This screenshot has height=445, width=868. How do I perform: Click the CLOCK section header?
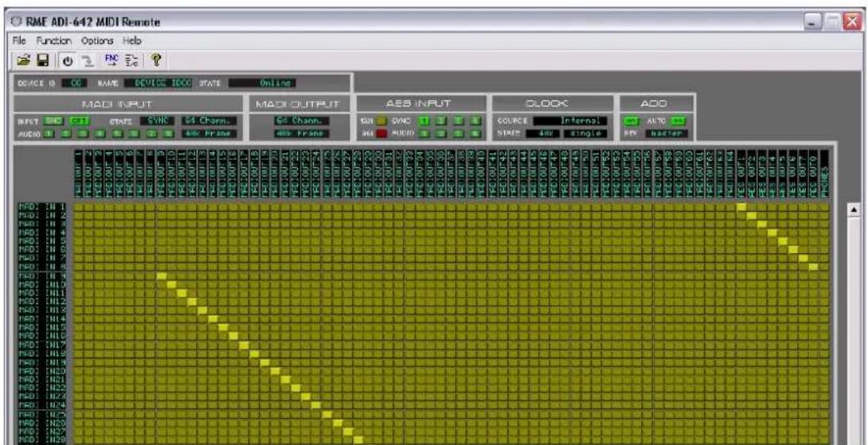[553, 103]
